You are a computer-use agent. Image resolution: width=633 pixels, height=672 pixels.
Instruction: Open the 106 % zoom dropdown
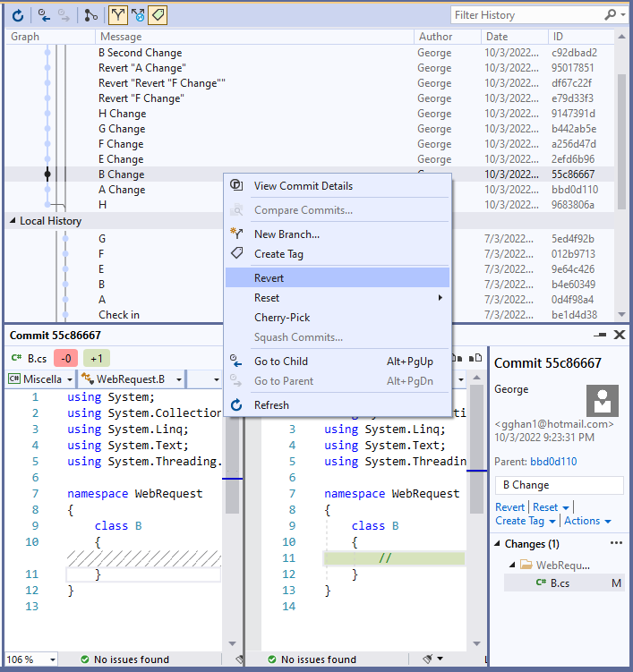pyautogui.click(x=53, y=659)
